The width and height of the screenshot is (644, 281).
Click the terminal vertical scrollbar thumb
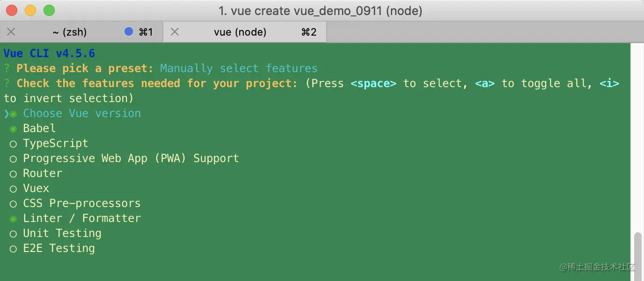click(637, 255)
